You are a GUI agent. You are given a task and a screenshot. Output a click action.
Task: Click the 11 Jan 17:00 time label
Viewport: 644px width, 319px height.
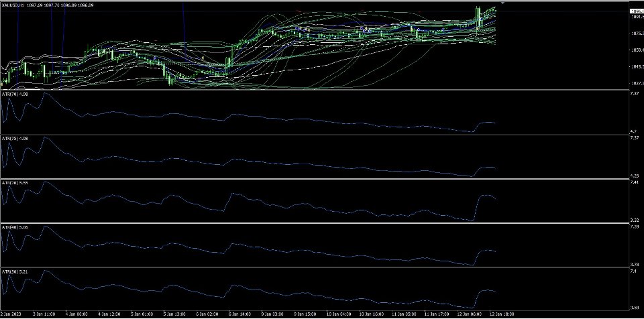point(436,314)
